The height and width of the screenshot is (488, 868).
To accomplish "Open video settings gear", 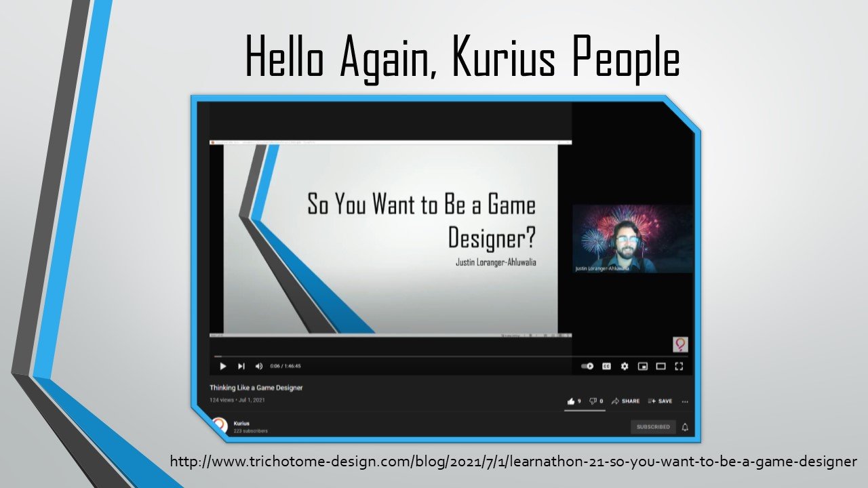I will 625,366.
